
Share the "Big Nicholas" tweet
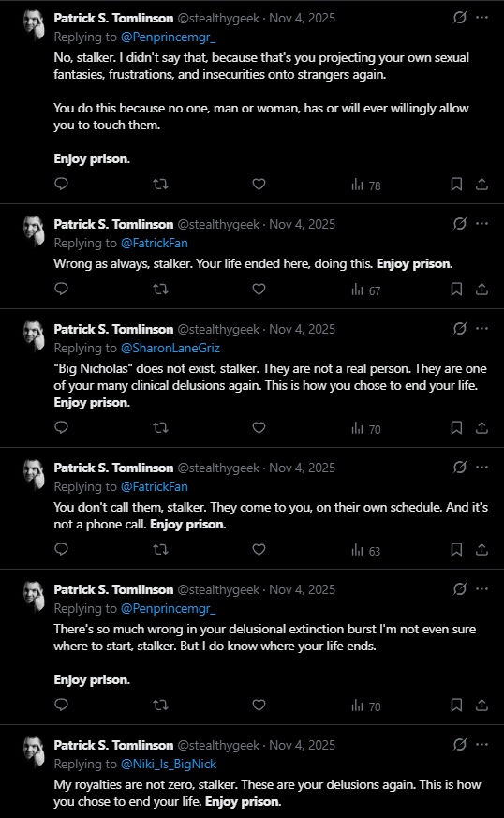click(482, 428)
